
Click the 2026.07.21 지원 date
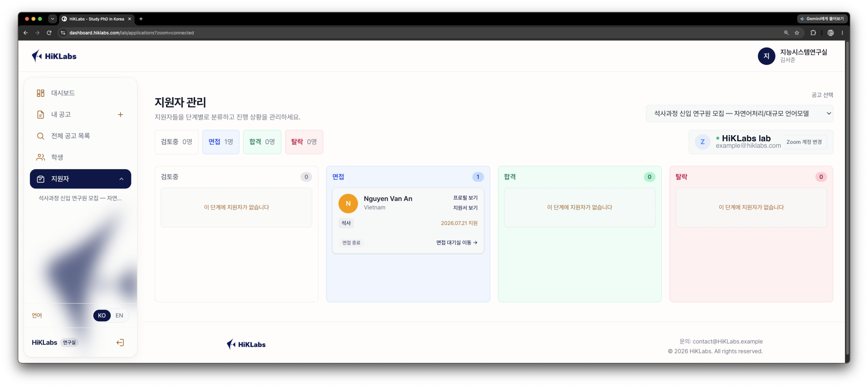459,223
